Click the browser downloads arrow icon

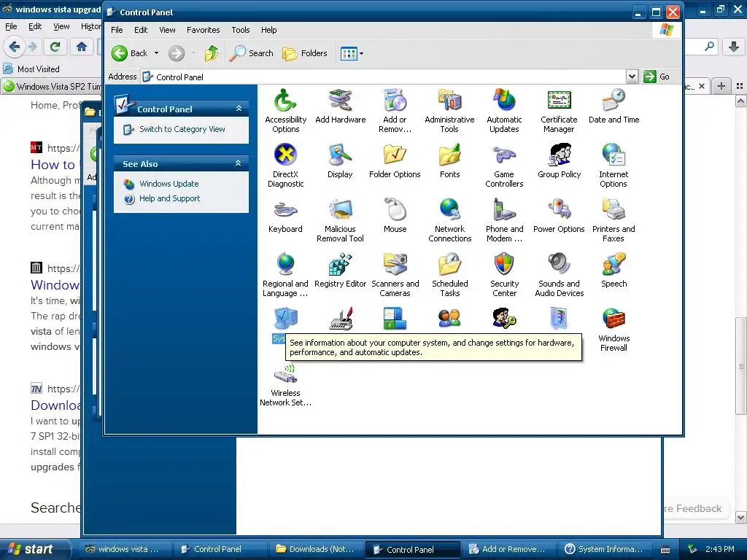tap(734, 47)
